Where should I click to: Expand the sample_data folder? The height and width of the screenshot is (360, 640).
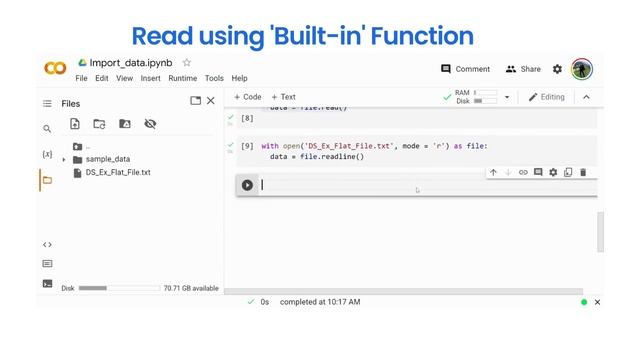tap(64, 160)
